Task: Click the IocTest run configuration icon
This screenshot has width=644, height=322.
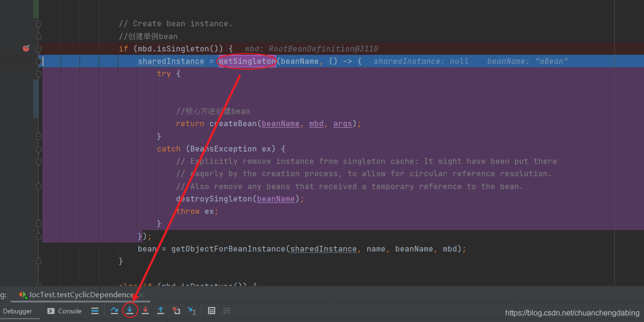Action: point(23,295)
